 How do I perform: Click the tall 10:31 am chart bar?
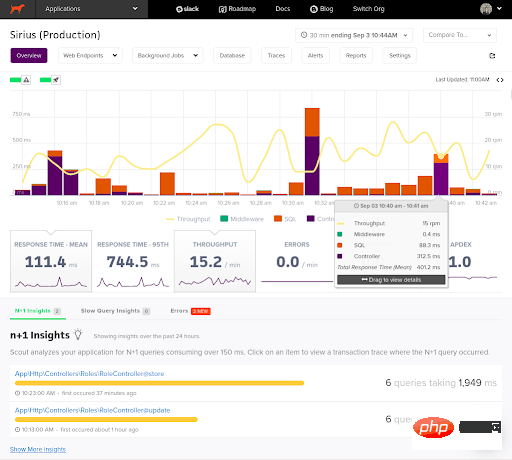click(312, 151)
